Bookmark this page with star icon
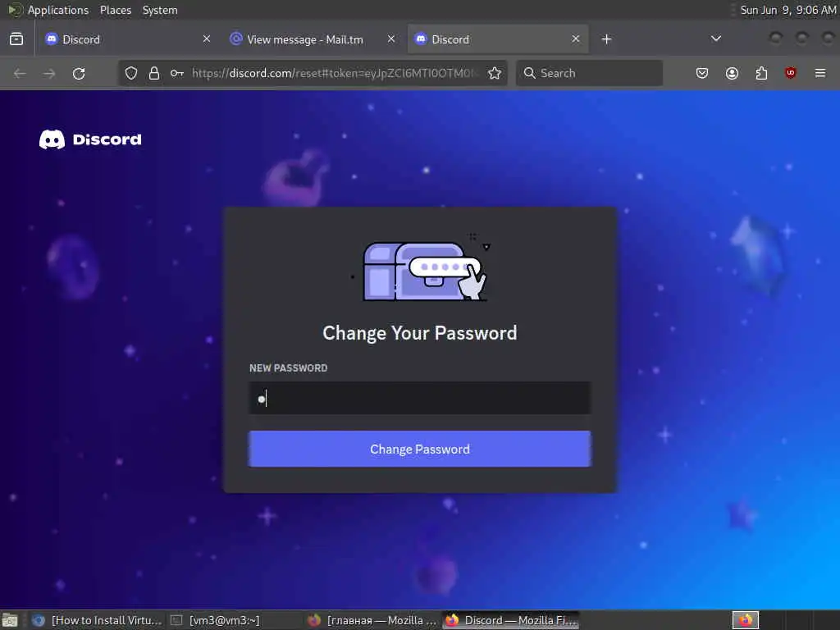Screen dimensions: 840x630 tap(495, 73)
